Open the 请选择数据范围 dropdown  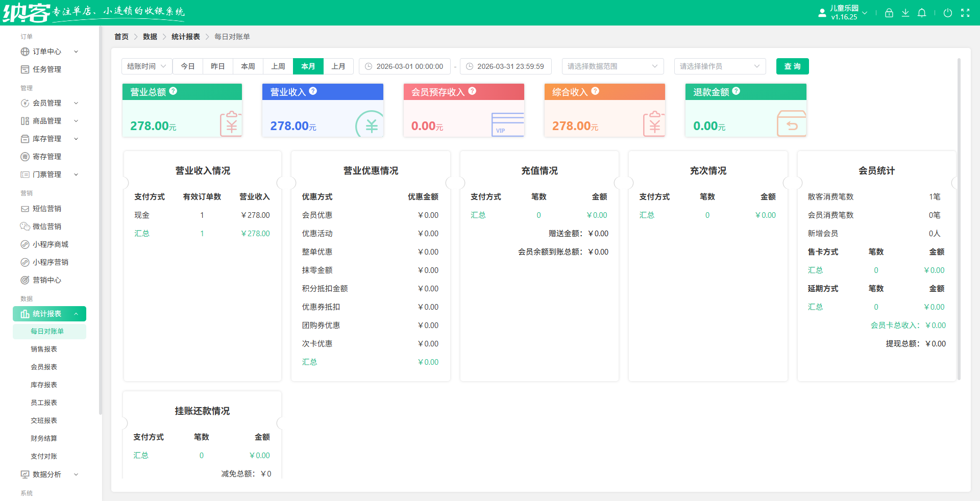point(612,66)
